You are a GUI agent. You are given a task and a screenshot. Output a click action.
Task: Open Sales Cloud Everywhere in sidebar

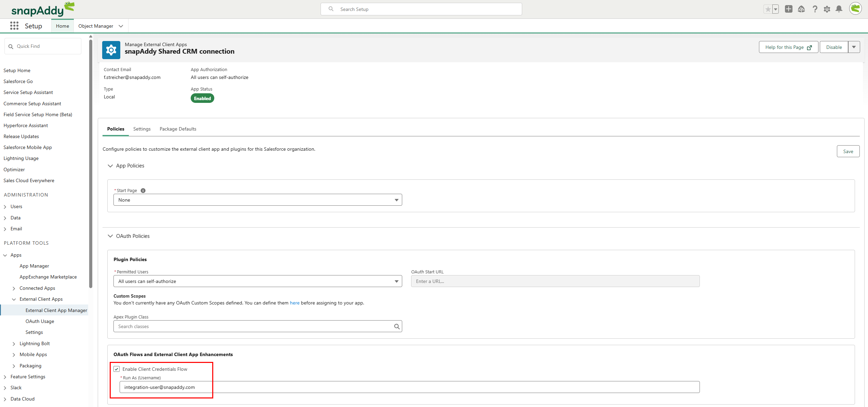(29, 180)
